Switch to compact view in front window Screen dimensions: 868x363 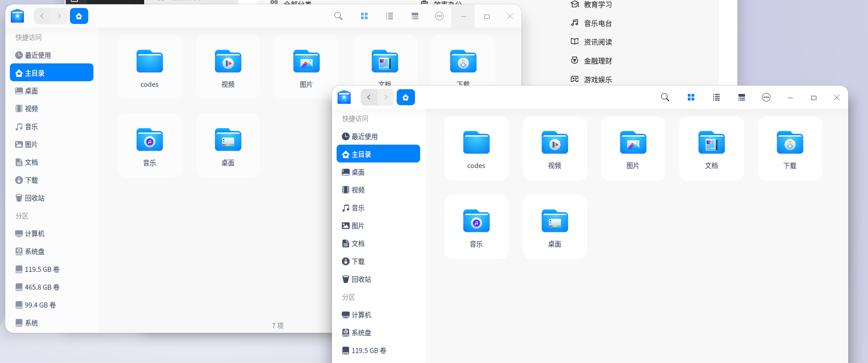[741, 97]
